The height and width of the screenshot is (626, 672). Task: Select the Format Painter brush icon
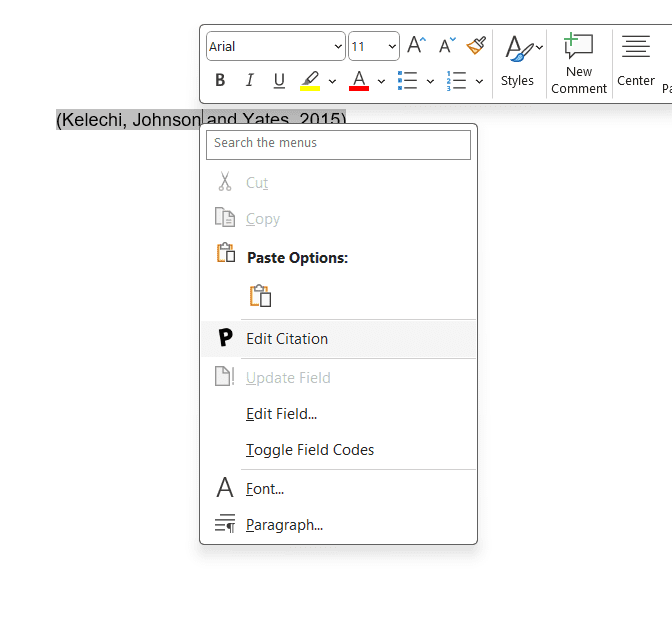coord(476,46)
